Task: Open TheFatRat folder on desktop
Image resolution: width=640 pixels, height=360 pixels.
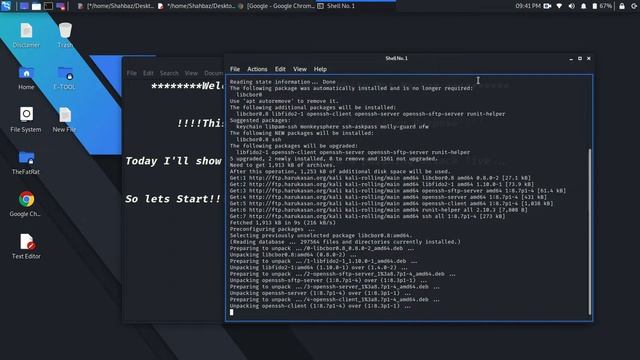Action: 26,162
